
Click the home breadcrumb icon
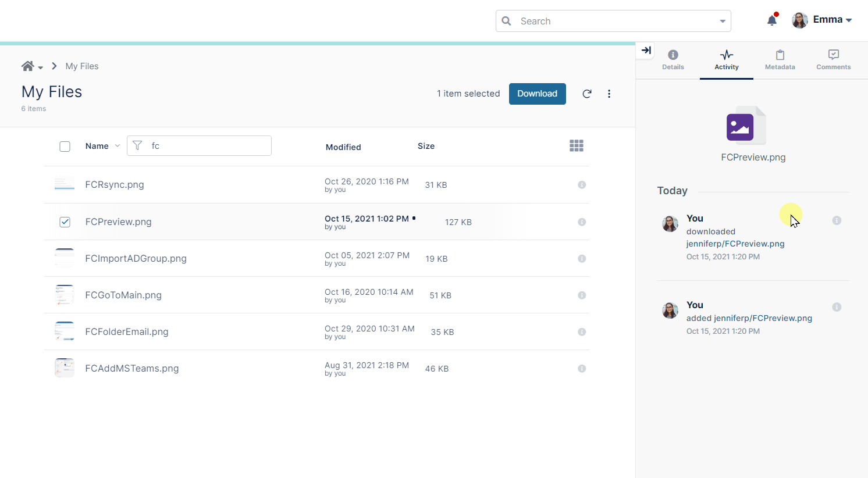(x=27, y=66)
